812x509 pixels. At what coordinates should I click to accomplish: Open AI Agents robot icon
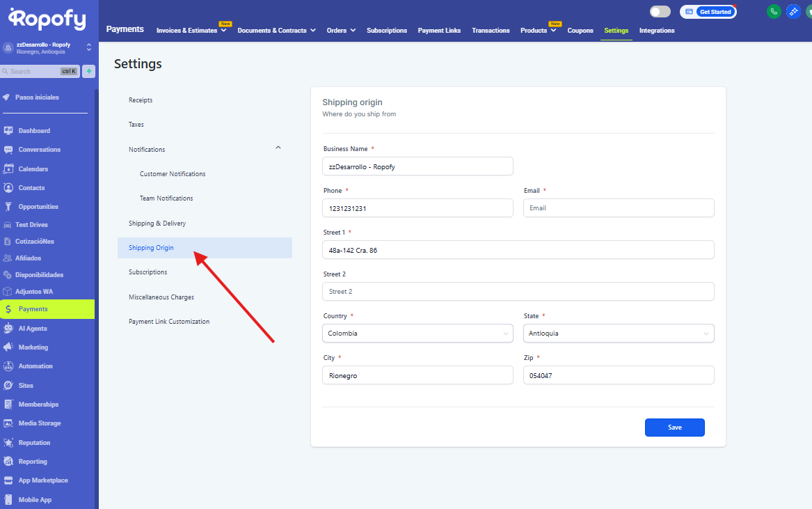pos(8,328)
